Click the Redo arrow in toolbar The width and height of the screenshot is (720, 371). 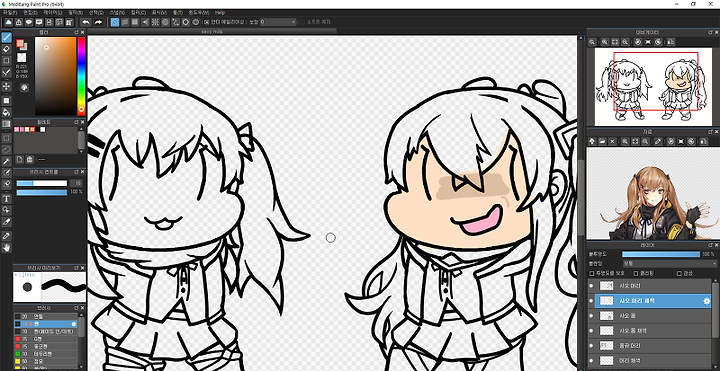pos(98,22)
